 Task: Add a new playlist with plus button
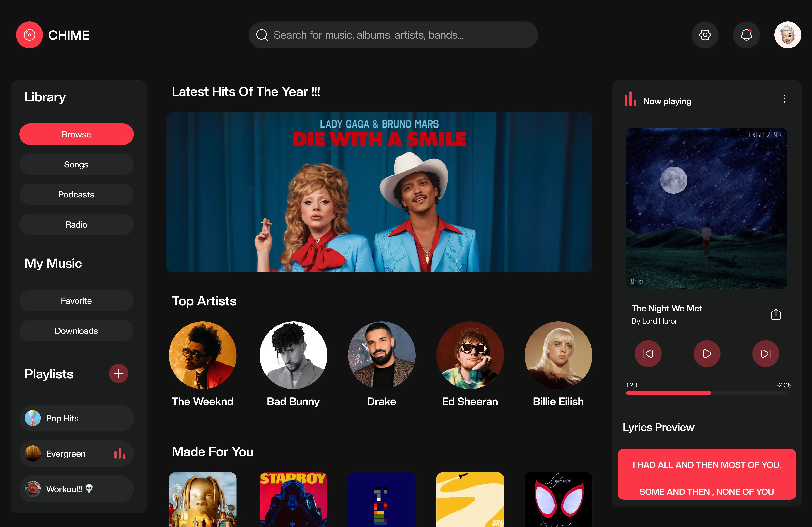coord(118,374)
